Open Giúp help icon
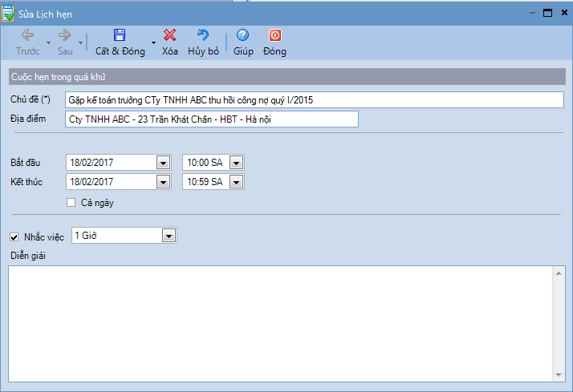Viewport: 573px width, 392px height. coord(243,35)
